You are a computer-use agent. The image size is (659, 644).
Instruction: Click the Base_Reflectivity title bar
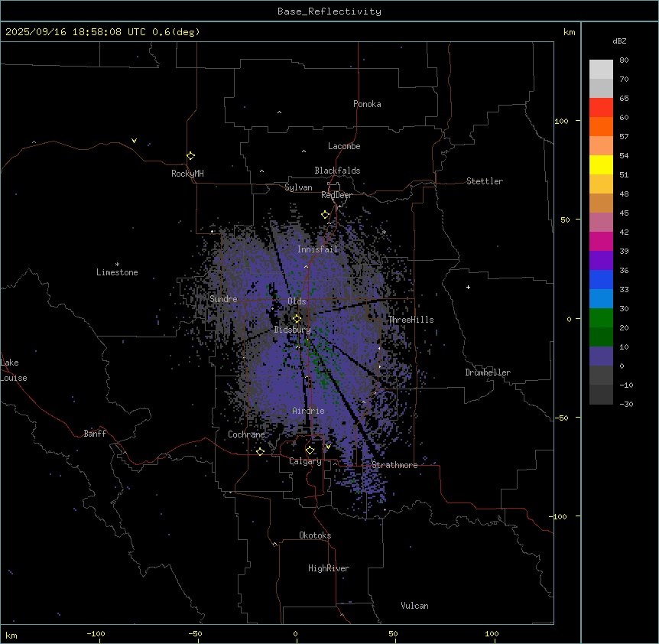329,11
